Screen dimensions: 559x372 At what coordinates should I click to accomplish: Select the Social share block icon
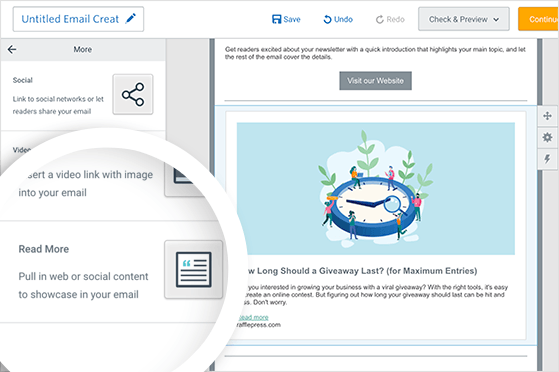(x=133, y=95)
